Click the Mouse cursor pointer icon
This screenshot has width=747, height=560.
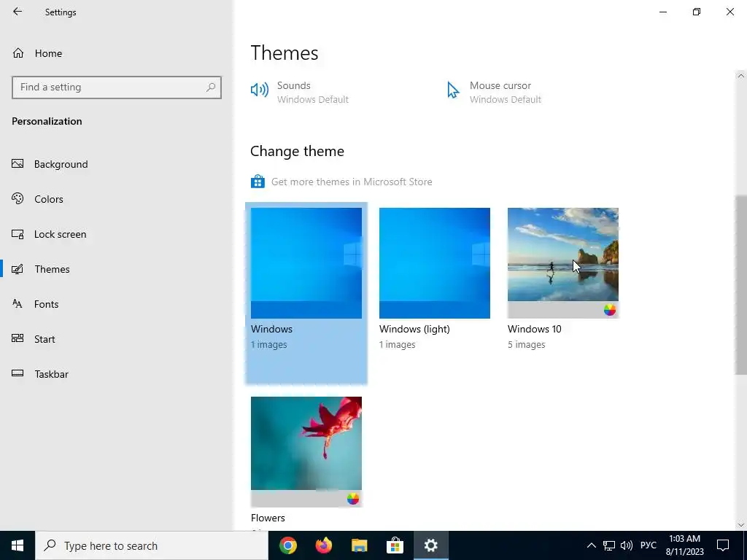452,90
